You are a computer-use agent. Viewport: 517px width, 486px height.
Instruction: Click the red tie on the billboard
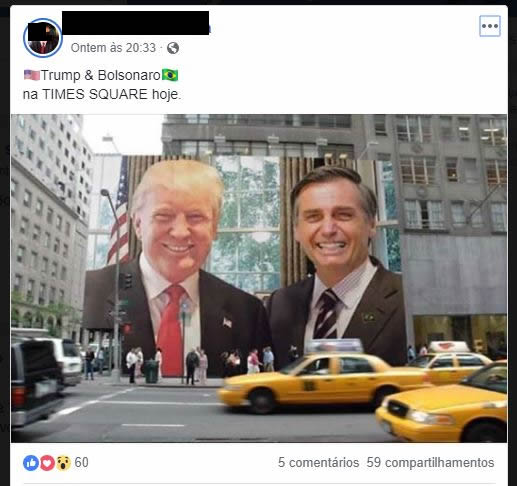(171, 330)
